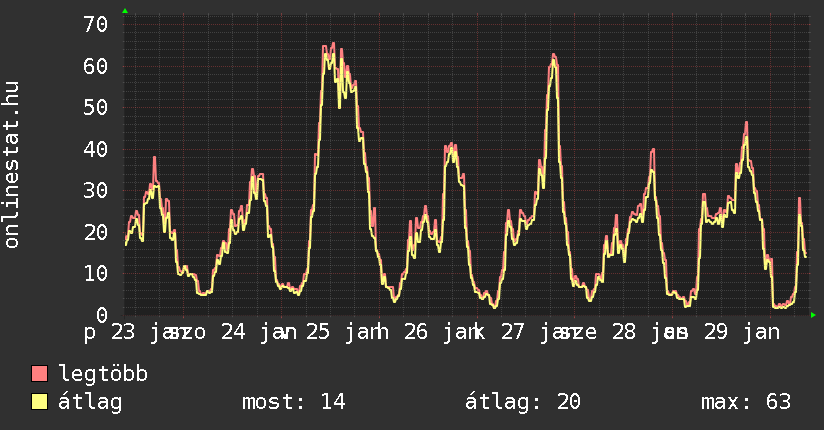Screen dimensions: 824x430
Task: Select the legtöbb legend label
Action: (104, 375)
